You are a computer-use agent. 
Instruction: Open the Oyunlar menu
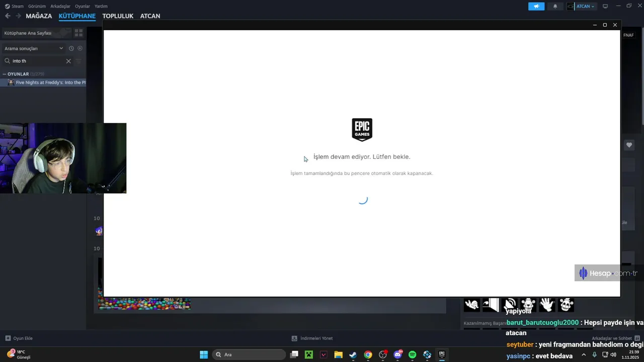click(83, 6)
